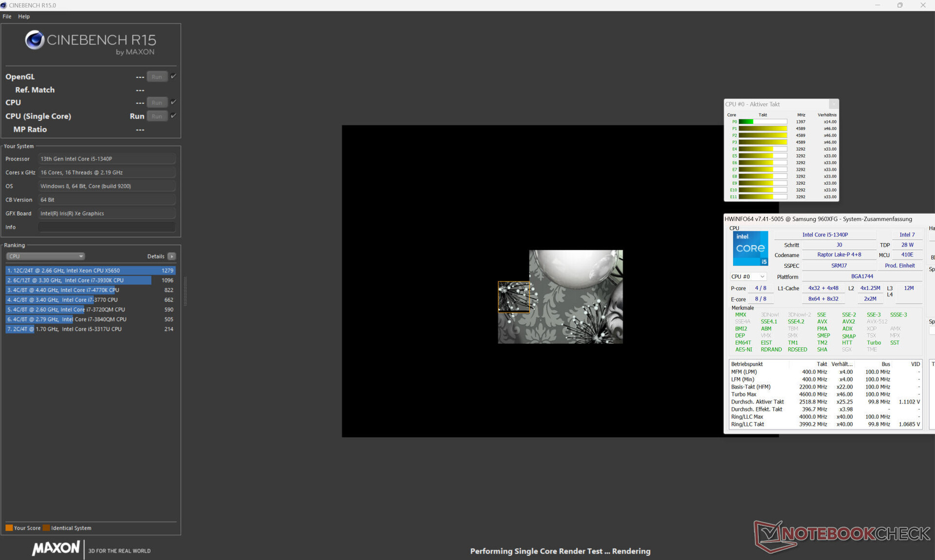Screen dimensions: 935x560
Task: Select the Core i7-4770K ranking row
Action: [x=91, y=290]
